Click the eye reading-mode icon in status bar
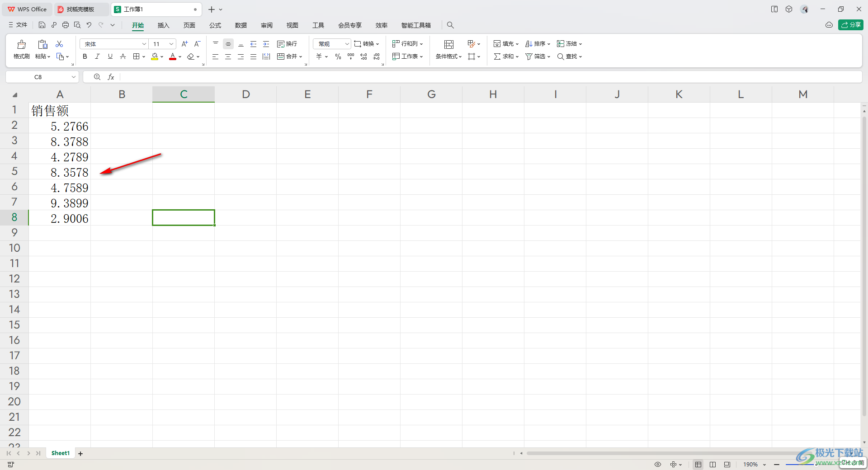Image resolution: width=868 pixels, height=470 pixels. coord(658,464)
